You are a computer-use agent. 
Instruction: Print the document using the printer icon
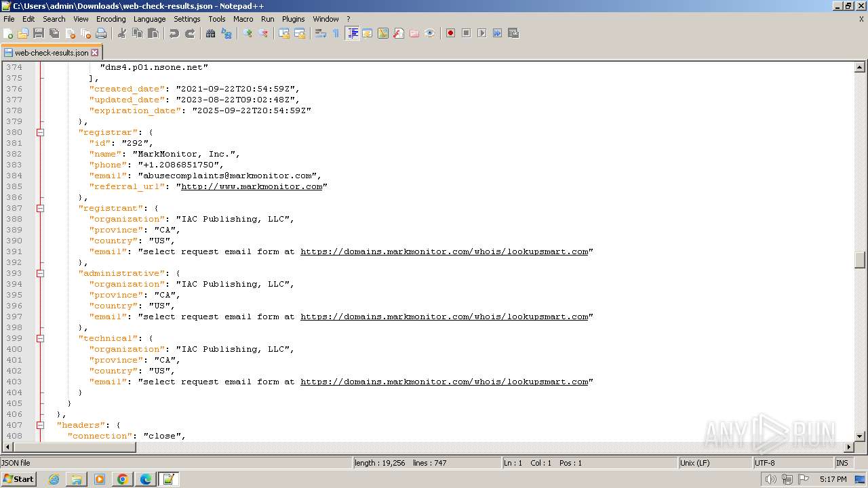coord(101,33)
